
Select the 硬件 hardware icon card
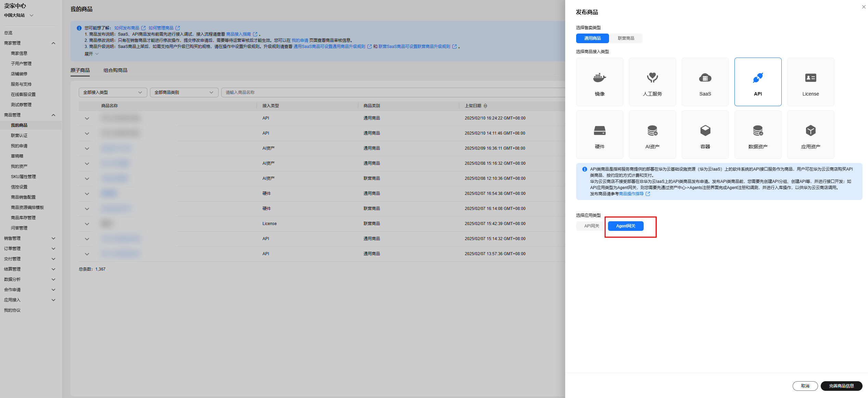[x=599, y=135]
